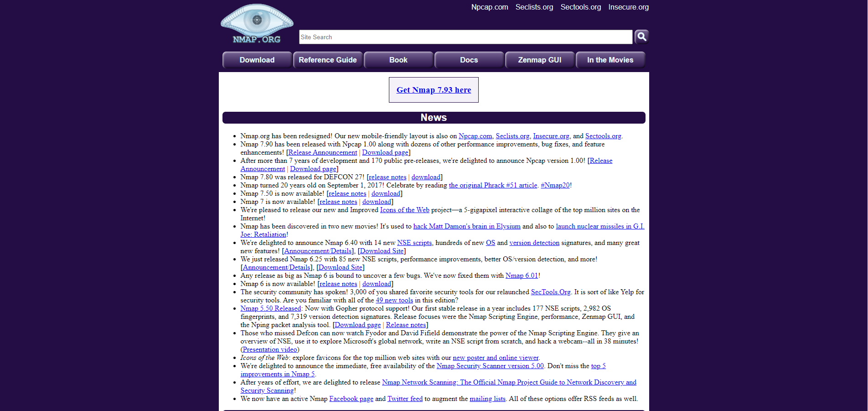This screenshot has width=868, height=411.
Task: Open the Nmap Facebook page link
Action: coord(351,399)
